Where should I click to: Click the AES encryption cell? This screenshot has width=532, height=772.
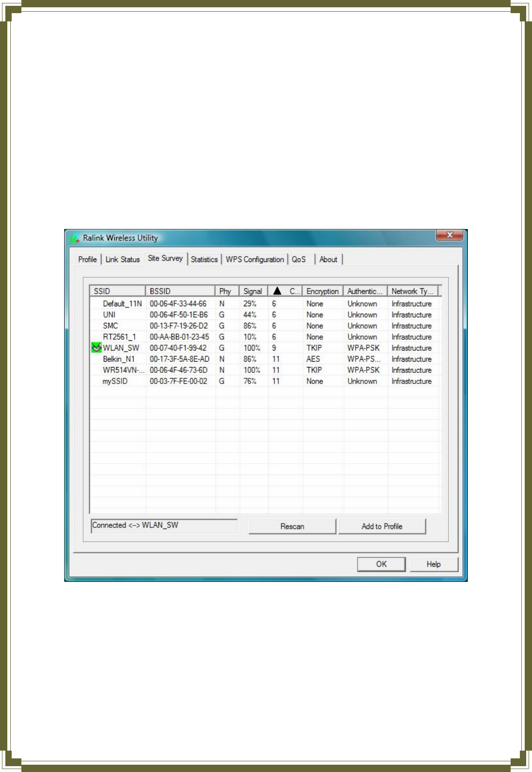[313, 359]
